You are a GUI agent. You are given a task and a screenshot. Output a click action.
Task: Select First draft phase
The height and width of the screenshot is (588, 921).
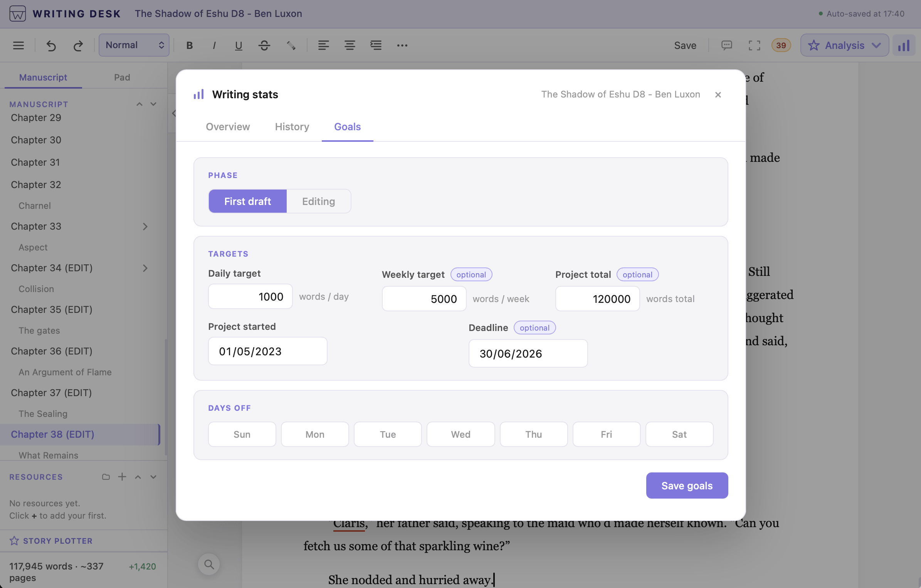[x=247, y=201]
